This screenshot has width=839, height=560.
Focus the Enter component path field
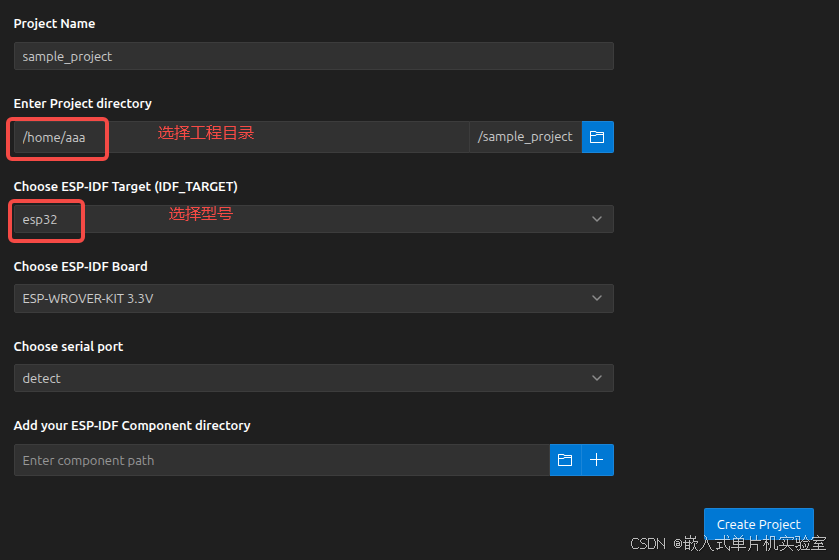coord(282,460)
